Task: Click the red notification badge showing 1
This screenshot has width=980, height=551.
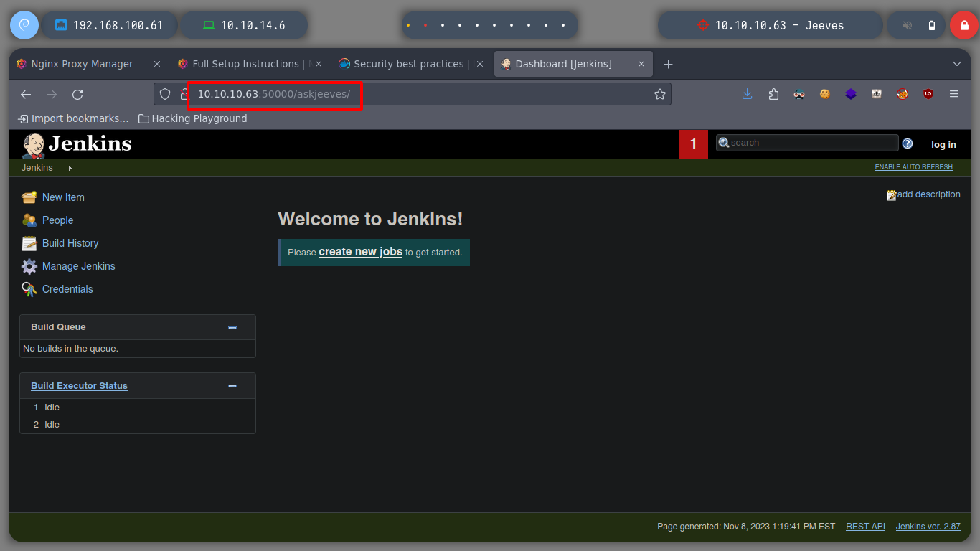Action: tap(694, 144)
